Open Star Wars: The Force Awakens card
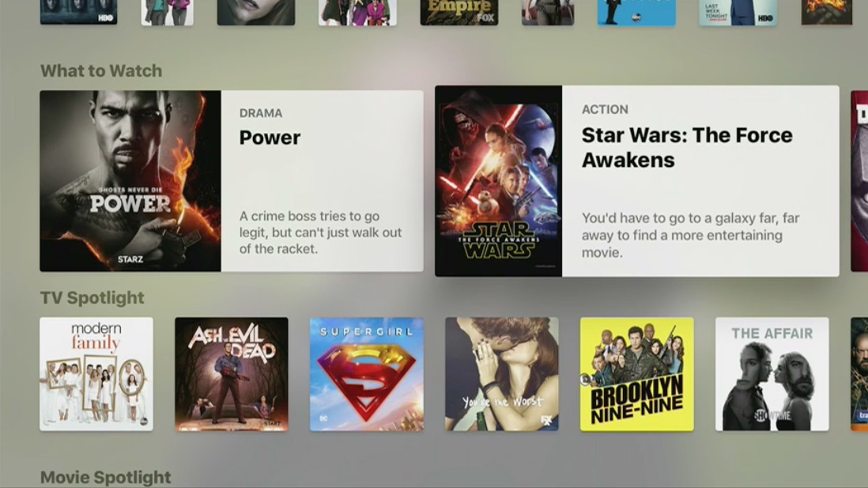868x488 pixels. click(636, 181)
